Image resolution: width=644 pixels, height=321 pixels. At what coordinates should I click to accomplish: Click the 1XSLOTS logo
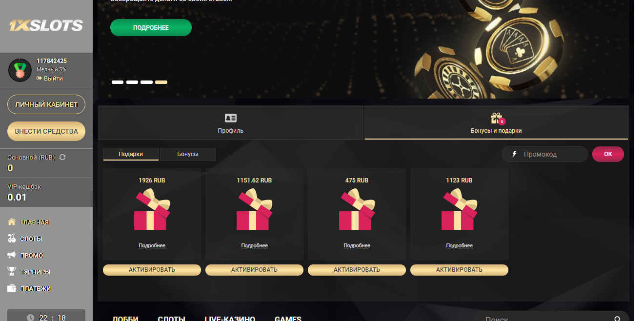(x=46, y=25)
